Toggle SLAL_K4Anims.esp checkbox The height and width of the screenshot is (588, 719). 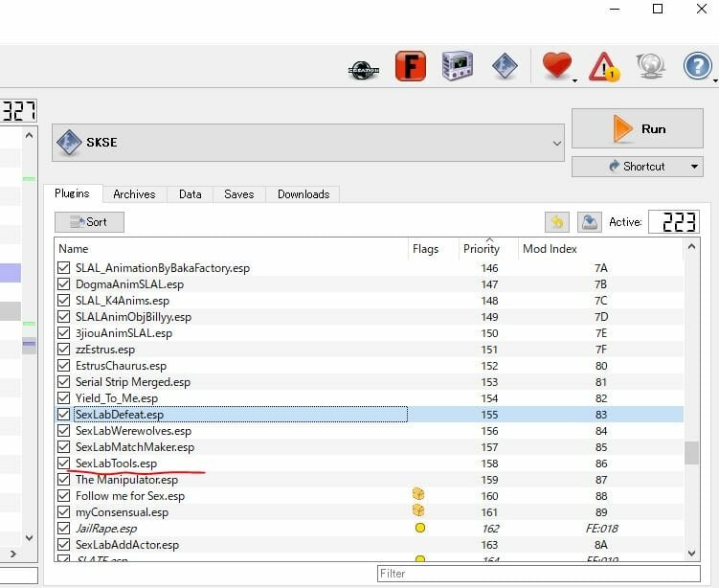point(64,301)
